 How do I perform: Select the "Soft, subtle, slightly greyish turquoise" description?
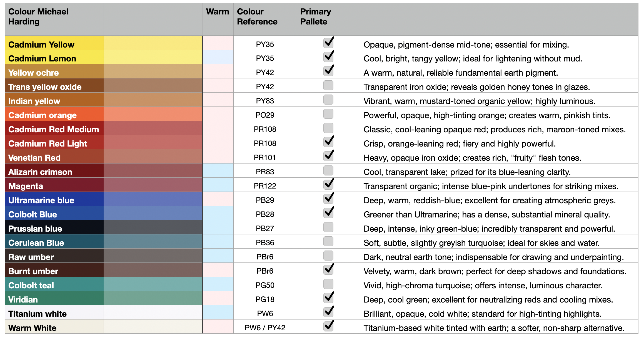pyautogui.click(x=499, y=241)
